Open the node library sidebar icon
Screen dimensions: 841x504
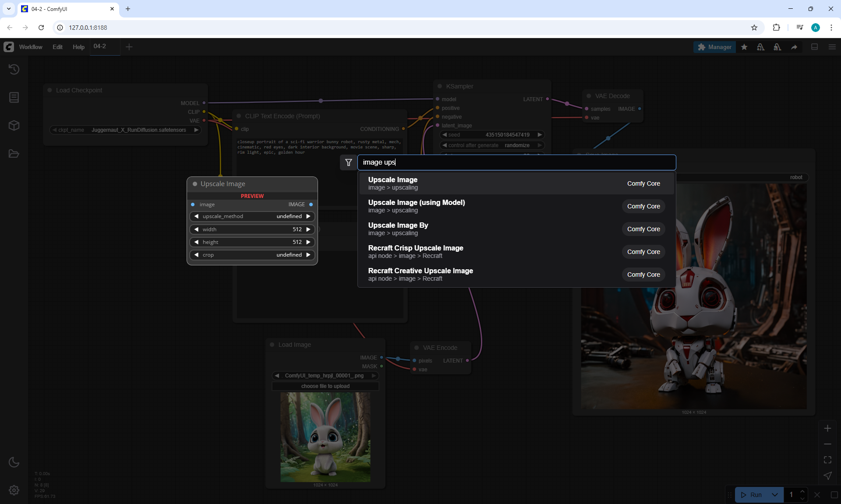coord(14,97)
